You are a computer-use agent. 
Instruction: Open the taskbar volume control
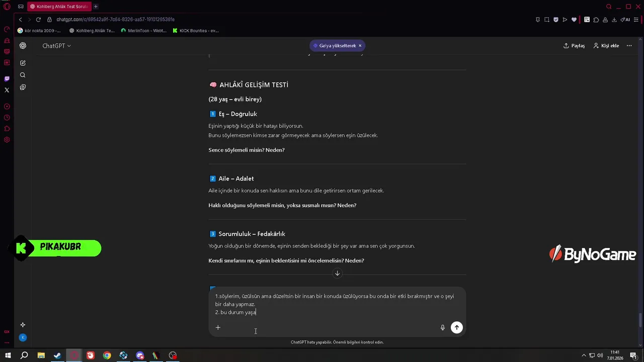click(x=600, y=355)
